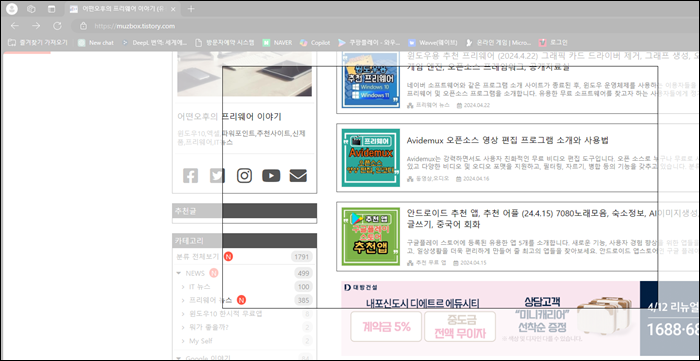Expand the IT 뉴스 chevron
Image resolution: width=700 pixels, height=361 pixels.
click(x=183, y=287)
